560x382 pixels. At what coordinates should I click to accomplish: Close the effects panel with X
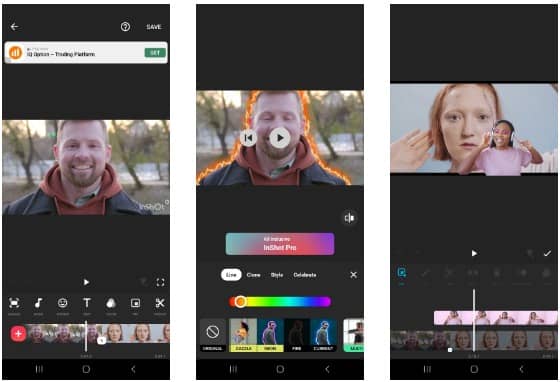pyautogui.click(x=354, y=275)
